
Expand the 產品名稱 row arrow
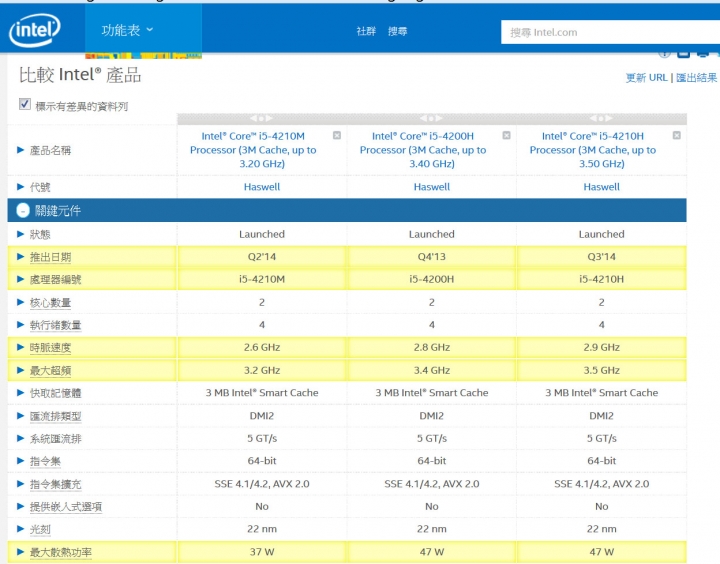pos(20,150)
